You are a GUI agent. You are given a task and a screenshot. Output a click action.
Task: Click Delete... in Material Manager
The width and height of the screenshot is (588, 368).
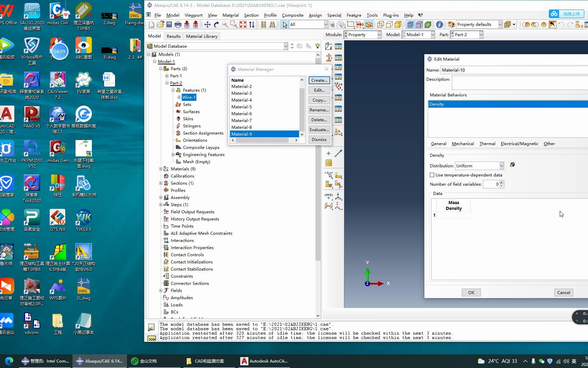(x=319, y=120)
